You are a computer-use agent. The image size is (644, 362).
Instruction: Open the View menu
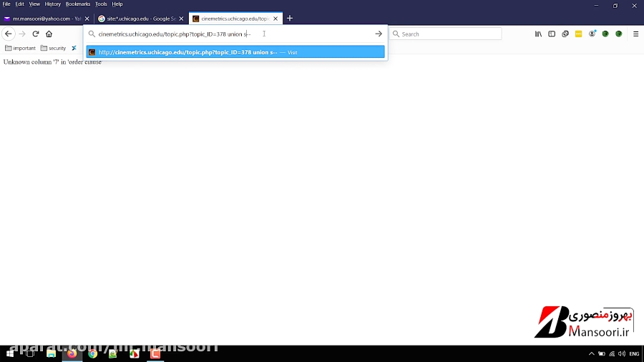(x=34, y=4)
